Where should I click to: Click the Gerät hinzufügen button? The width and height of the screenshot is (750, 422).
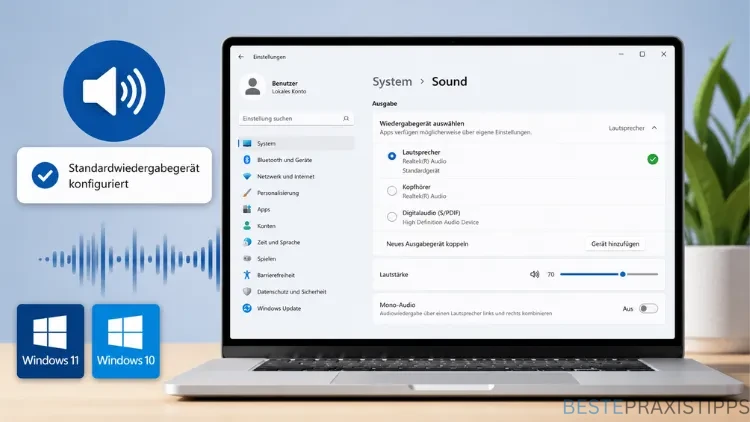click(615, 244)
